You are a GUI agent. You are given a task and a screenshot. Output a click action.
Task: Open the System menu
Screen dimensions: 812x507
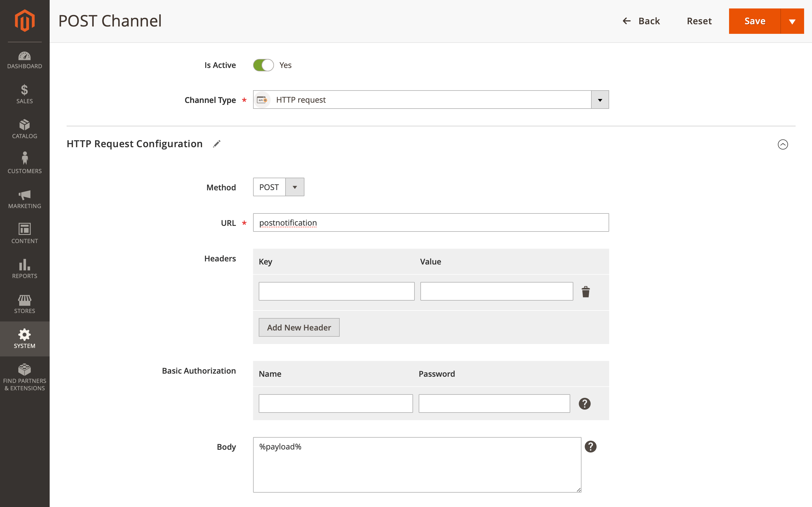coord(25,338)
